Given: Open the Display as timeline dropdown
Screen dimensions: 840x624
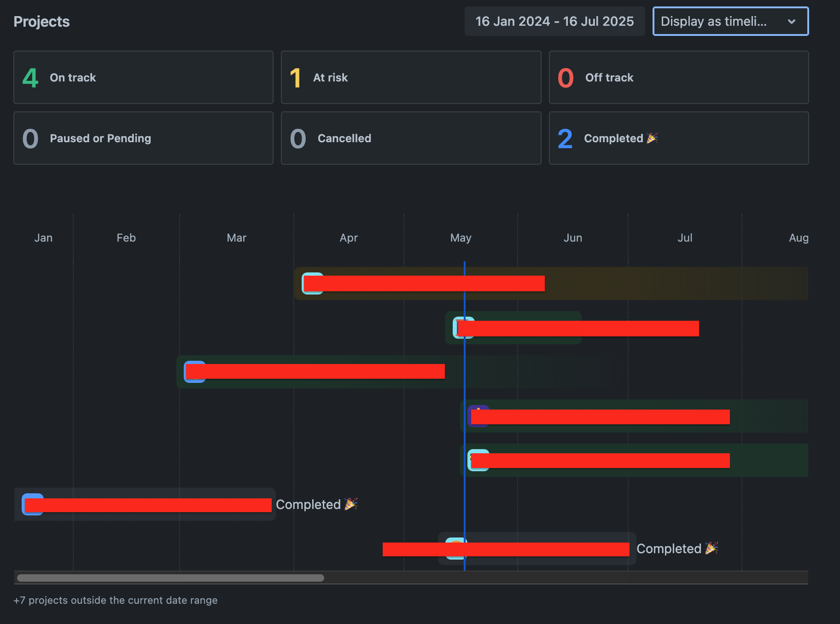Looking at the screenshot, I should (730, 21).
